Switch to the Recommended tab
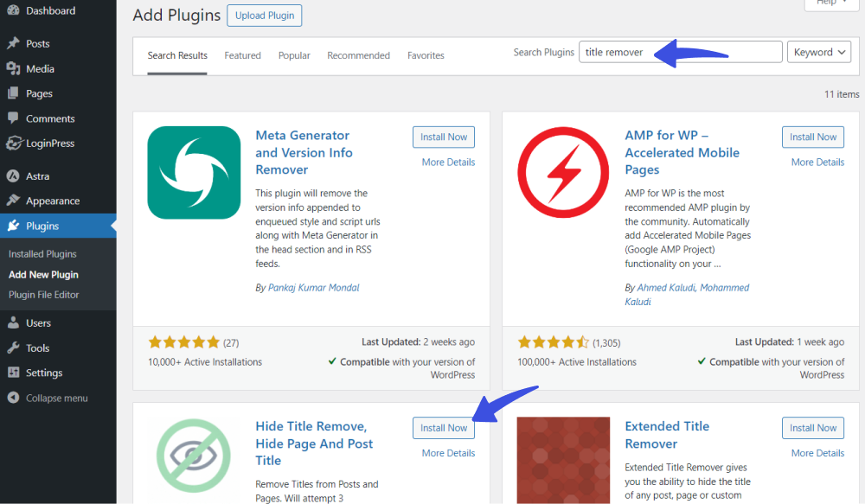This screenshot has height=504, width=865. (x=359, y=55)
